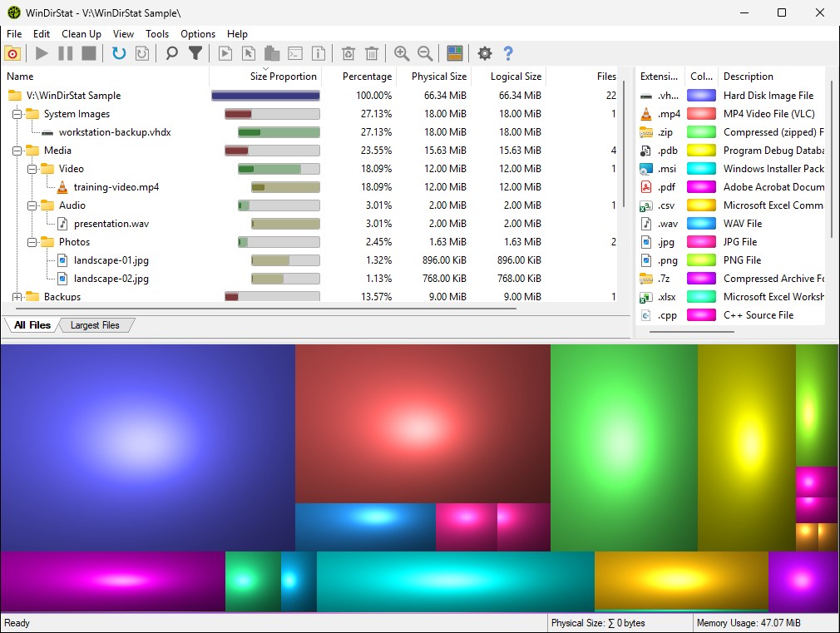The width and height of the screenshot is (840, 633).
Task: Pause the scan using the pause icon
Action: tap(66, 53)
